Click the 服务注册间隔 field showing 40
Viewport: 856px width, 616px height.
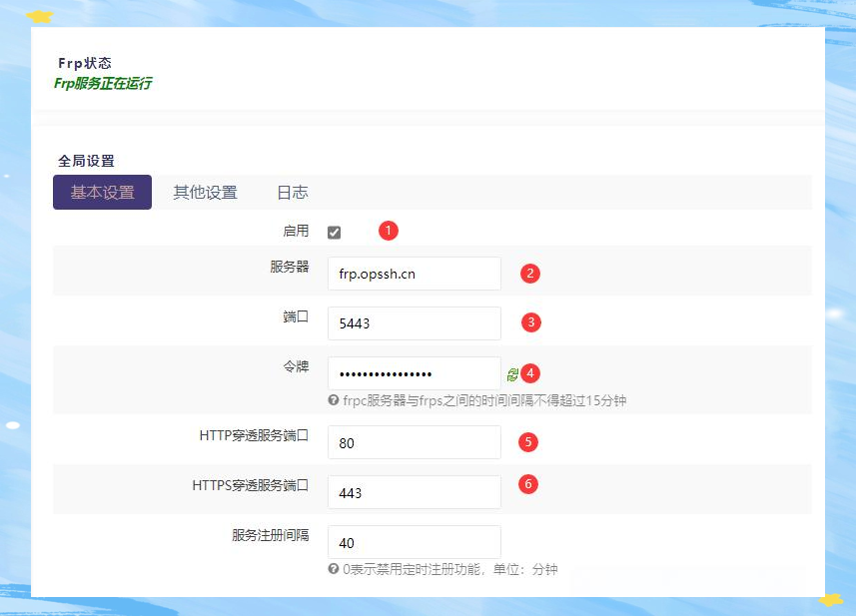click(x=414, y=541)
